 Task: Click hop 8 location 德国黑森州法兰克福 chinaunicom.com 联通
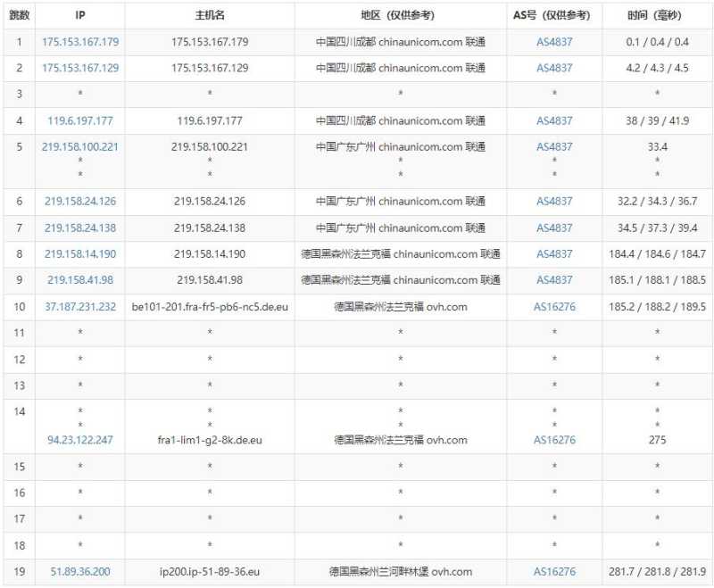(x=400, y=254)
